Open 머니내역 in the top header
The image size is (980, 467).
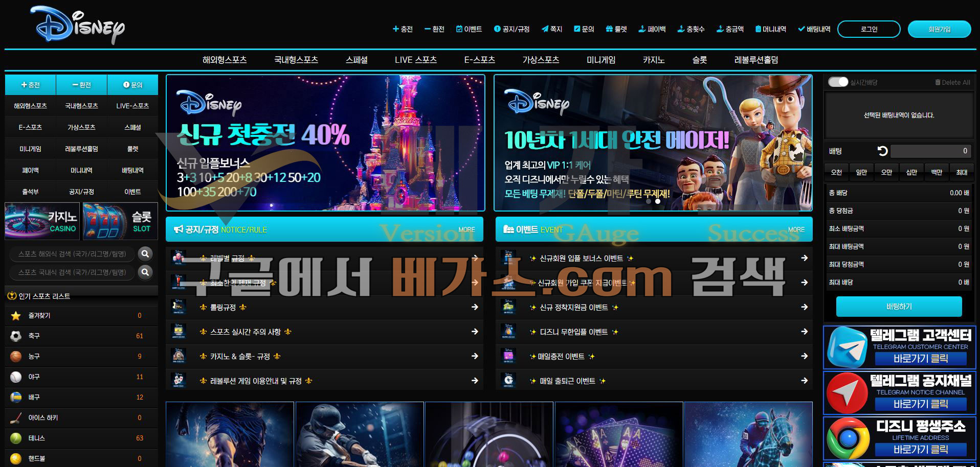tap(771, 29)
